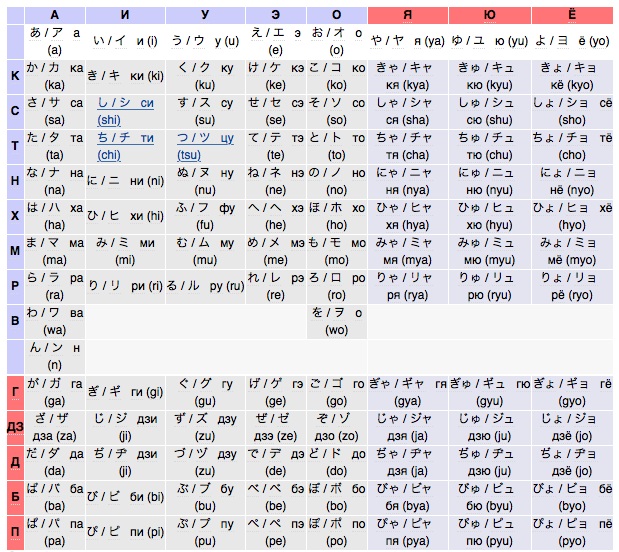Click the red П row header
Screen dimensions: 619x552
(x=15, y=533)
